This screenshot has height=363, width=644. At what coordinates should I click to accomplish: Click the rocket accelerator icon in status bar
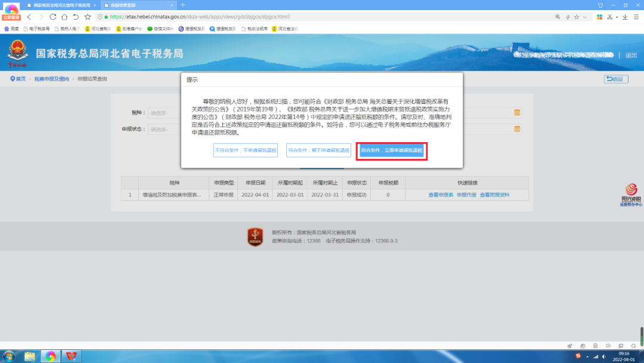[x=569, y=346]
